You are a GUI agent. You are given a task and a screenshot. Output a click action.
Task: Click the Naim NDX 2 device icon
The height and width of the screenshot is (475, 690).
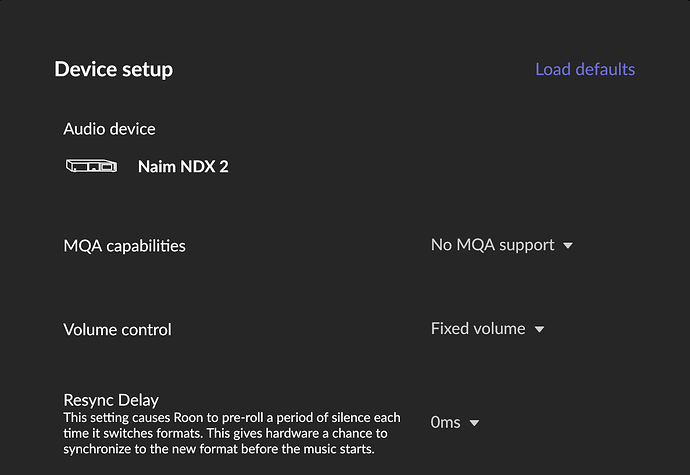pos(91,166)
